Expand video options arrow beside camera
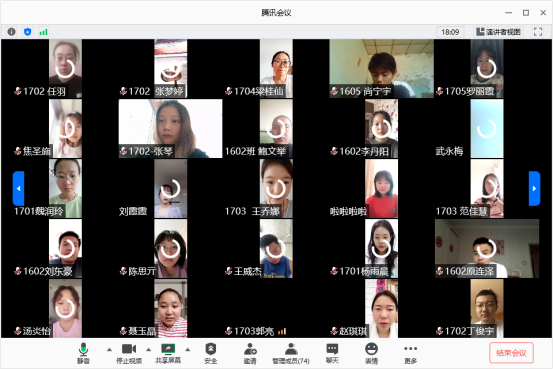This screenshot has width=553, height=369. pyautogui.click(x=148, y=350)
